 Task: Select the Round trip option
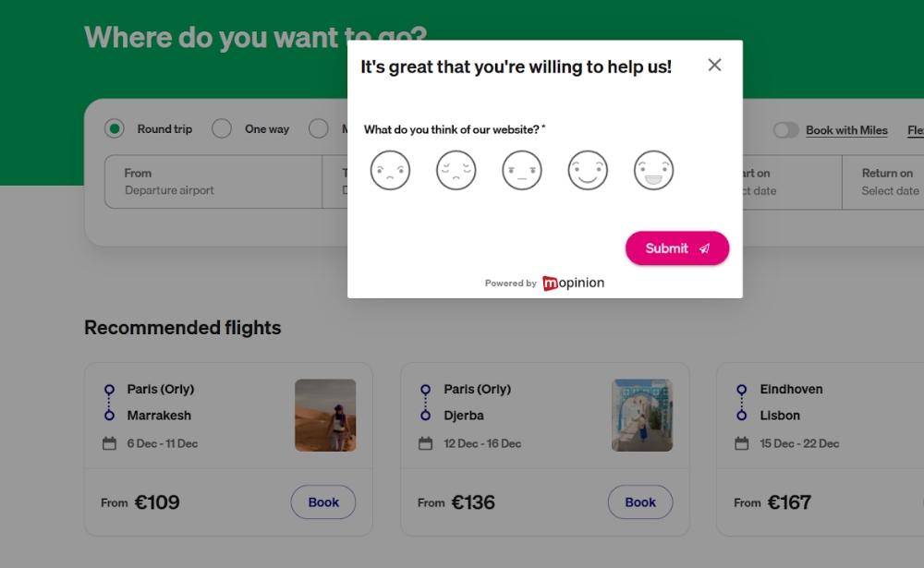click(115, 128)
